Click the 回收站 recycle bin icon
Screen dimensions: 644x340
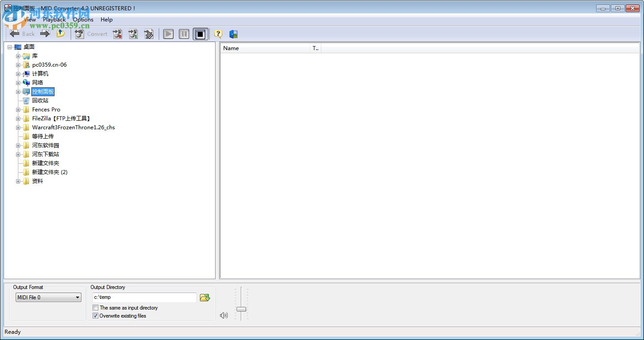[x=26, y=101]
